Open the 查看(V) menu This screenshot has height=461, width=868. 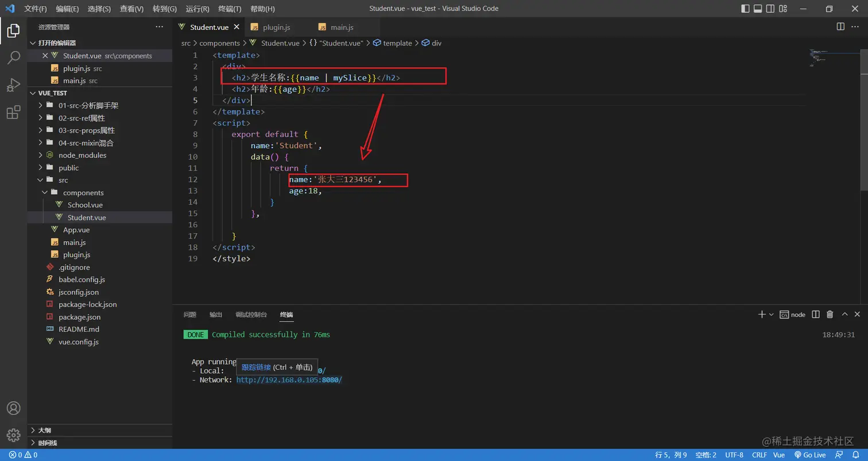(132, 9)
